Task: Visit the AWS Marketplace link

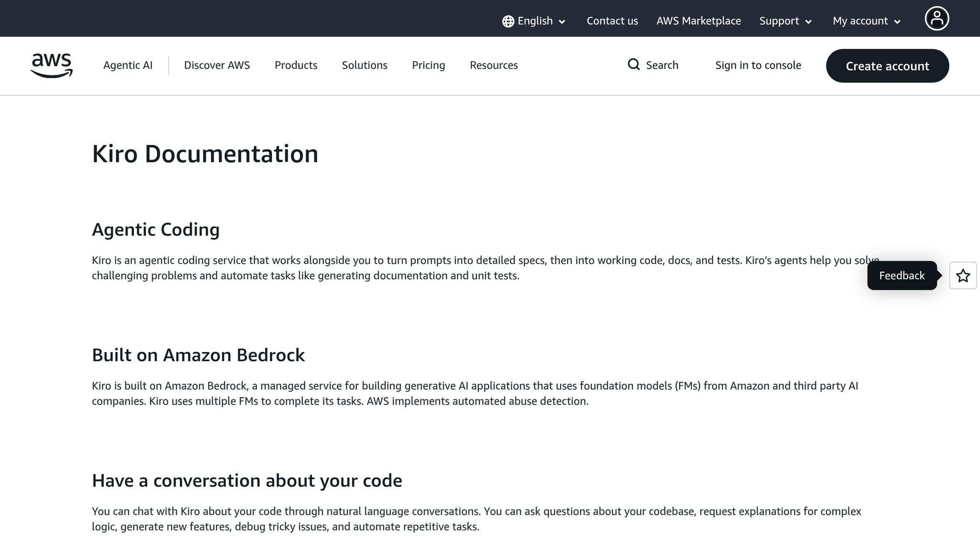Action: click(698, 21)
